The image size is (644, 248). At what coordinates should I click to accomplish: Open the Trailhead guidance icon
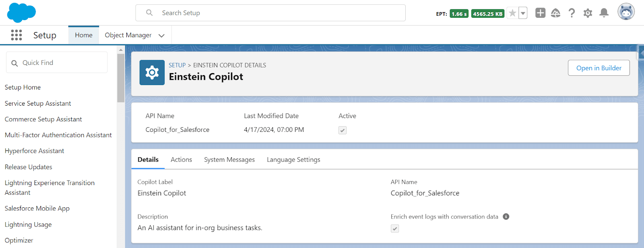coord(555,13)
